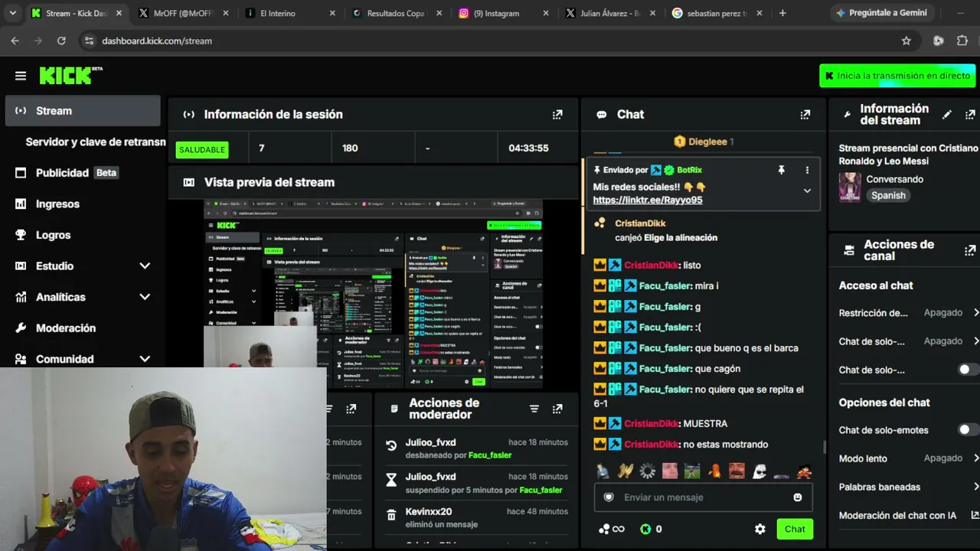Click the Spanish language tag

[x=888, y=195]
